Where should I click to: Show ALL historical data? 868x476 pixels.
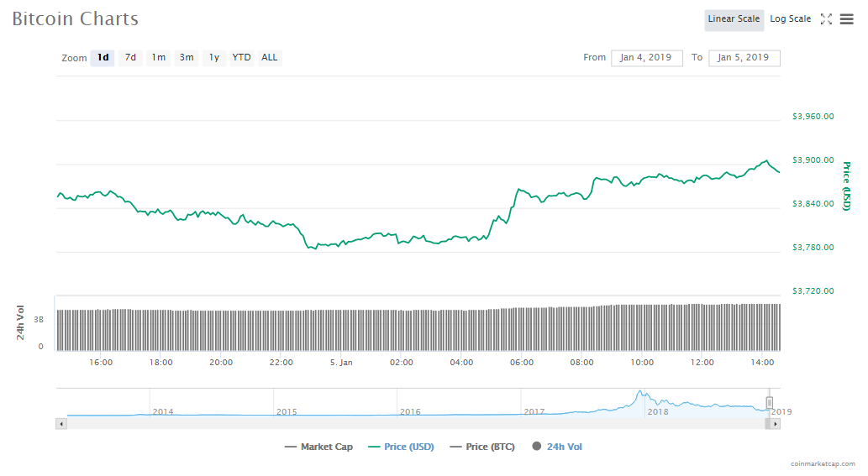point(269,58)
